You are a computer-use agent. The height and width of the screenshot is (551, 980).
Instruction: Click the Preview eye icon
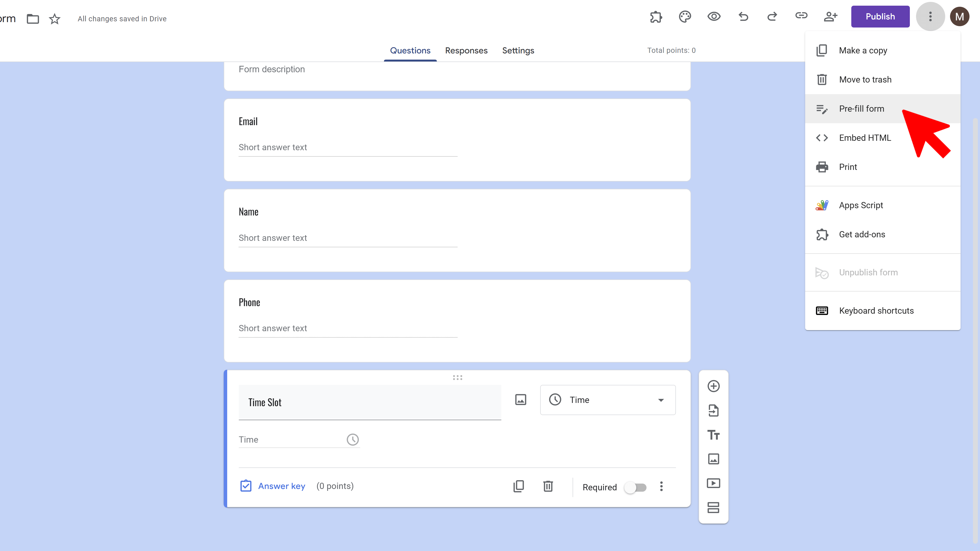point(714,17)
